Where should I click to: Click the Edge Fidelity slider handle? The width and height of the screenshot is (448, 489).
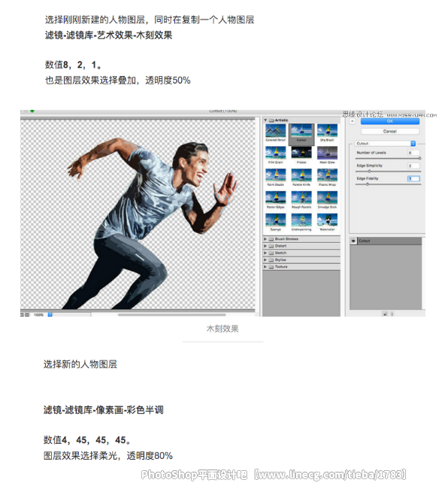(x=368, y=184)
